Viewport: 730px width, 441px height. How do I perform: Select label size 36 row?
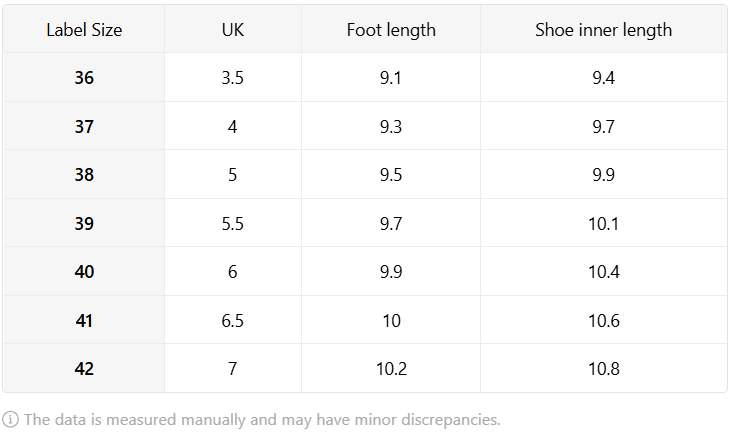pos(365,77)
